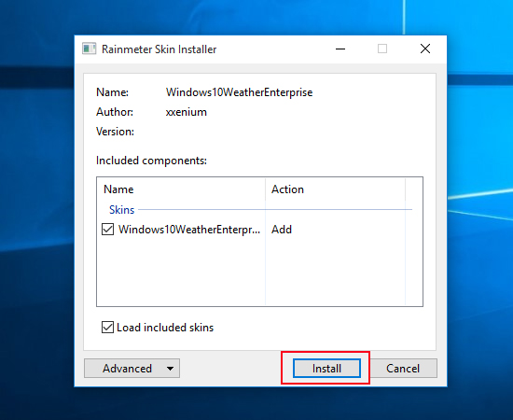Click the Add action cell

tap(282, 230)
